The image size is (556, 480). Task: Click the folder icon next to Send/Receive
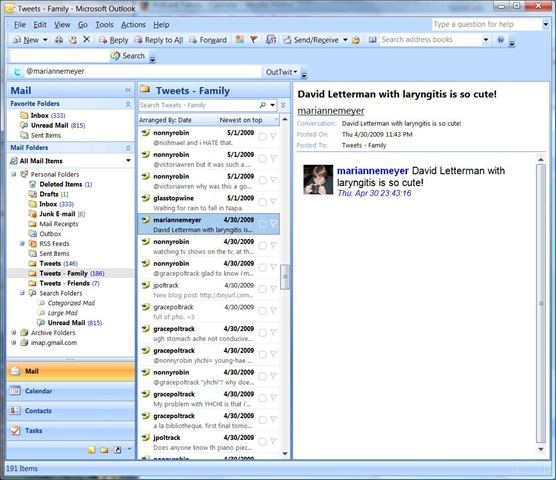point(356,40)
